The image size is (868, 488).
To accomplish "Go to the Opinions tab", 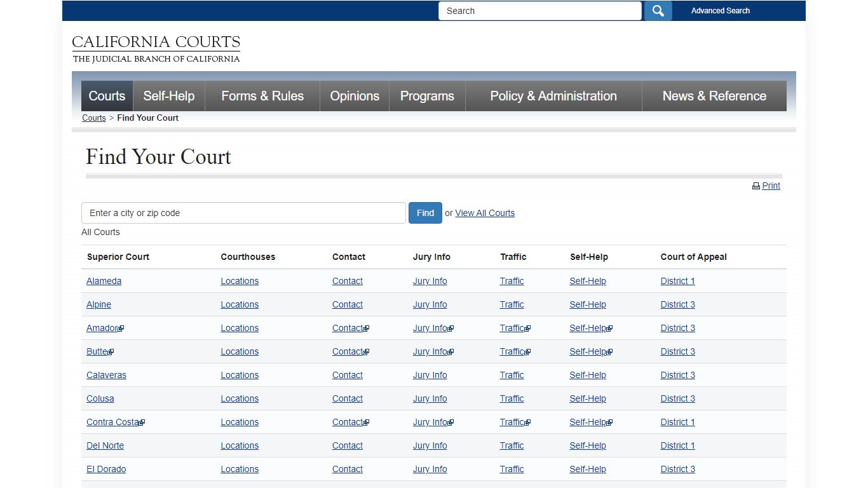I will point(355,96).
